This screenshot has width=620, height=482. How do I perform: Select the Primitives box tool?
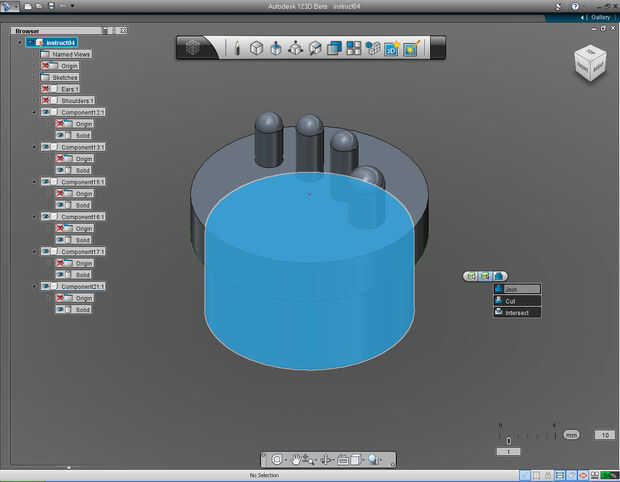coord(257,48)
